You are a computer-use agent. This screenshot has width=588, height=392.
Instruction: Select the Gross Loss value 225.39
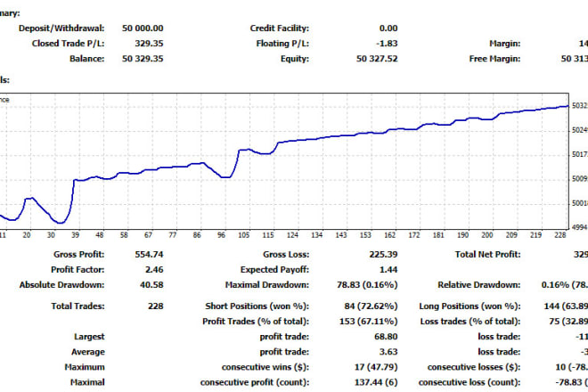click(x=383, y=254)
